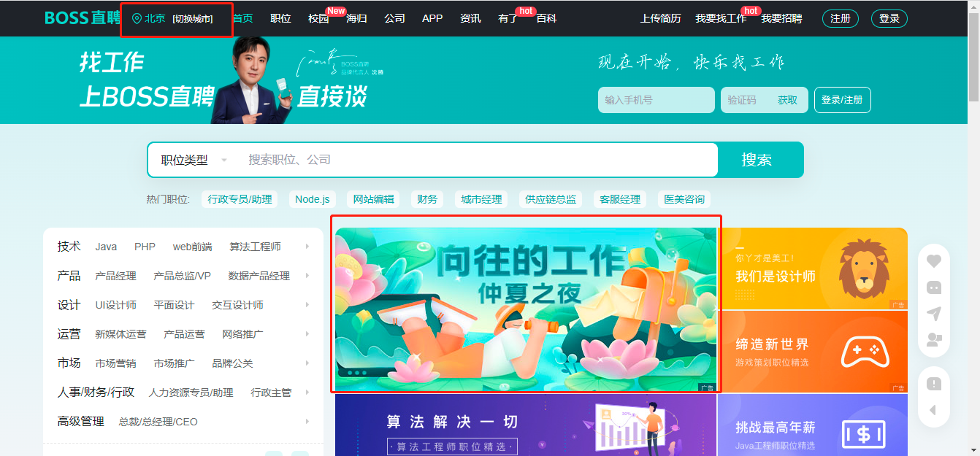Select the hot job tag 客服经理
The width and height of the screenshot is (980, 456).
pyautogui.click(x=620, y=199)
